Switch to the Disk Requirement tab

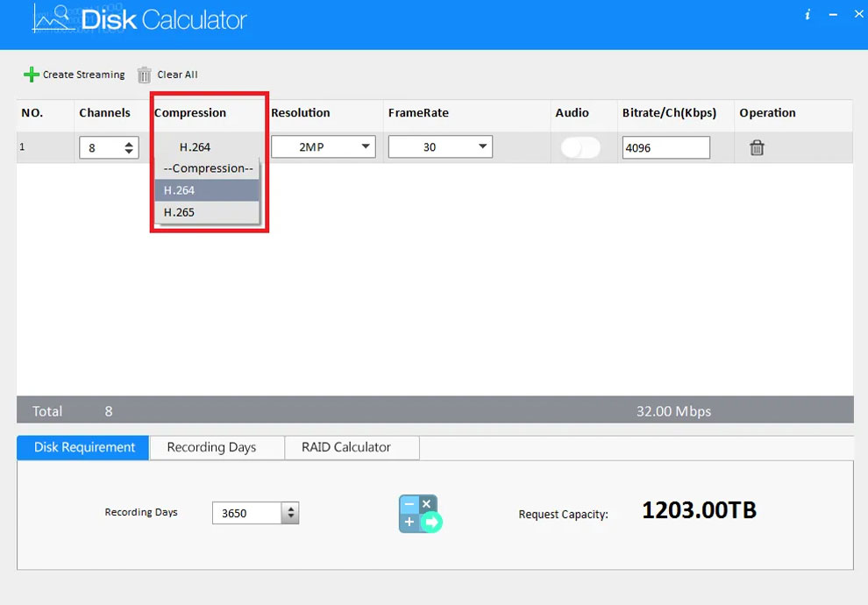[83, 447]
